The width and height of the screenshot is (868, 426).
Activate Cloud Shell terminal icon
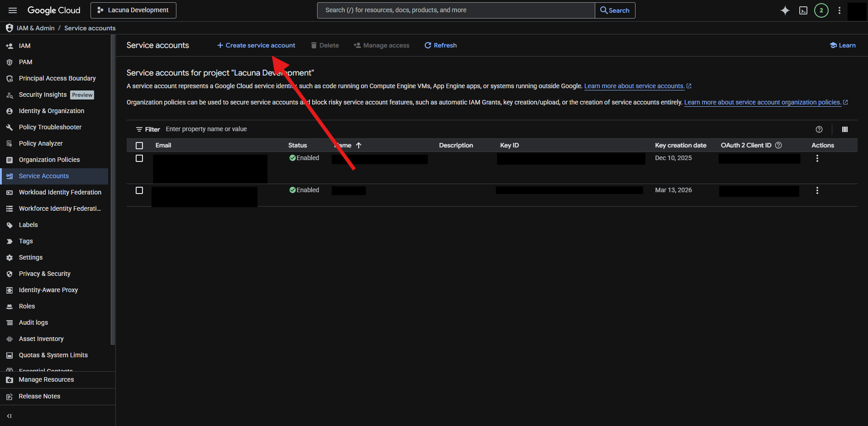803,10
